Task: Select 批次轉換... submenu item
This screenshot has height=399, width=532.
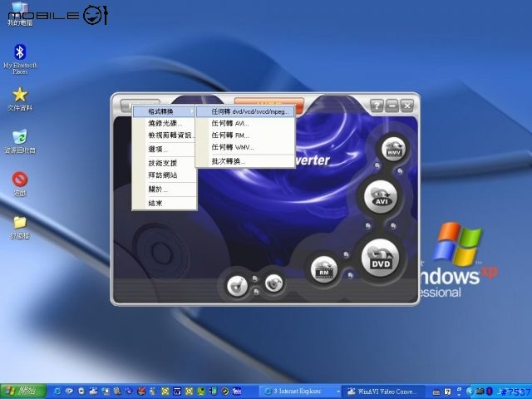Action: point(245,161)
